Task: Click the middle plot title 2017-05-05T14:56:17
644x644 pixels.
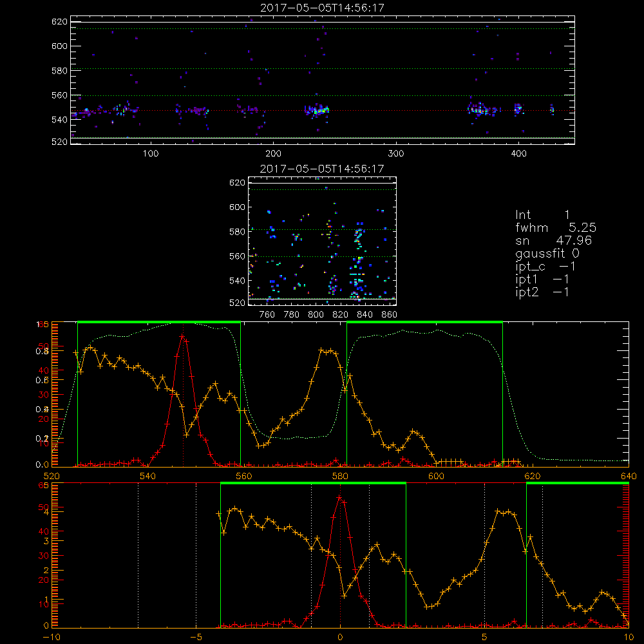Action: (x=322, y=169)
